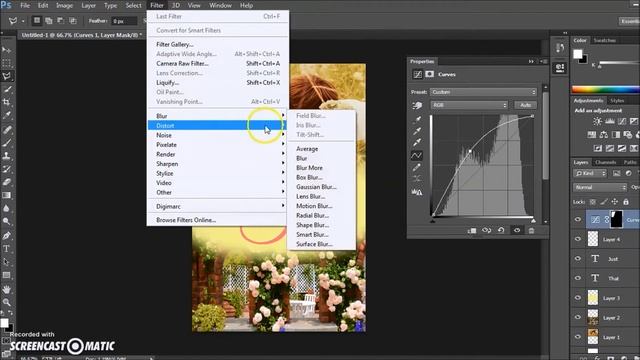Viewport: 640px width, 360px height.
Task: Toggle visibility of the That text layer
Action: (578, 278)
